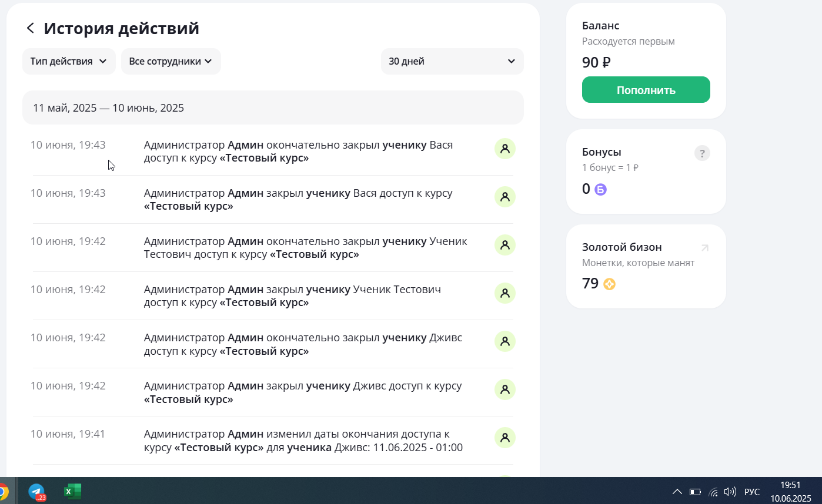Open the Золотой бизон arrow link icon

coord(705,248)
